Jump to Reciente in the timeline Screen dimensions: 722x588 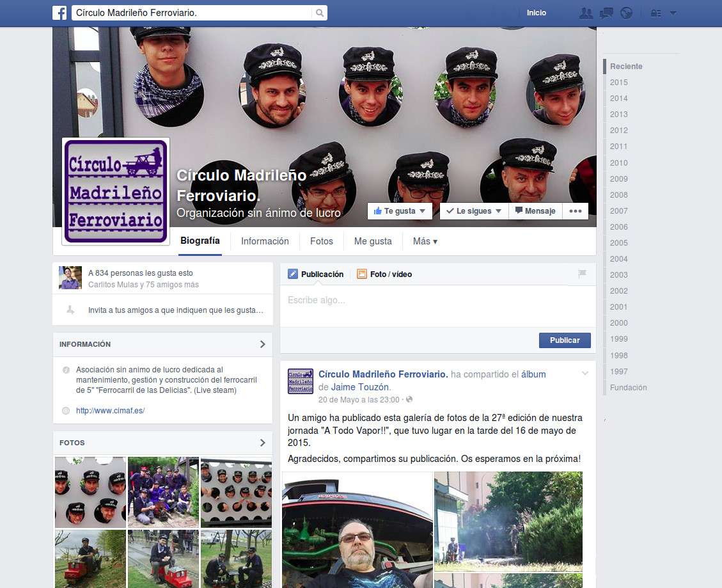point(626,67)
